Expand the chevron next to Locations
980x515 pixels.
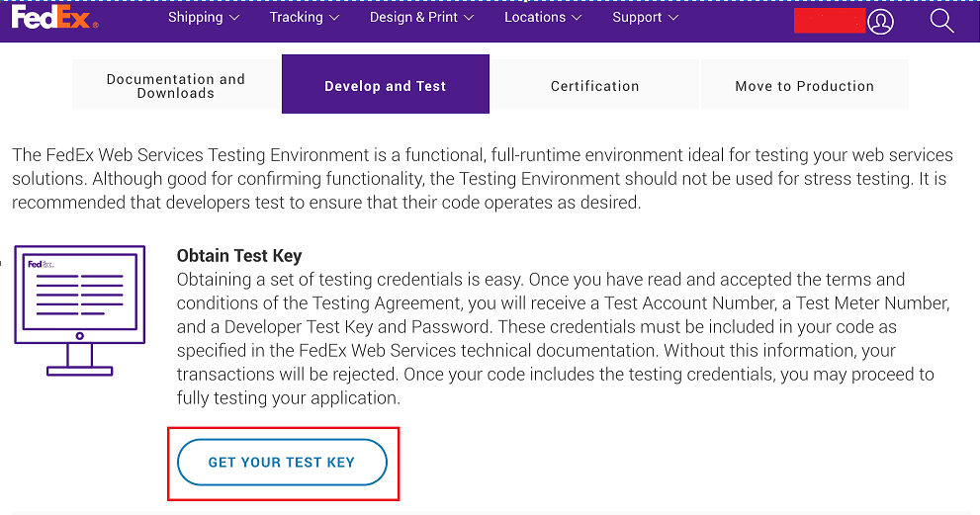580,18
